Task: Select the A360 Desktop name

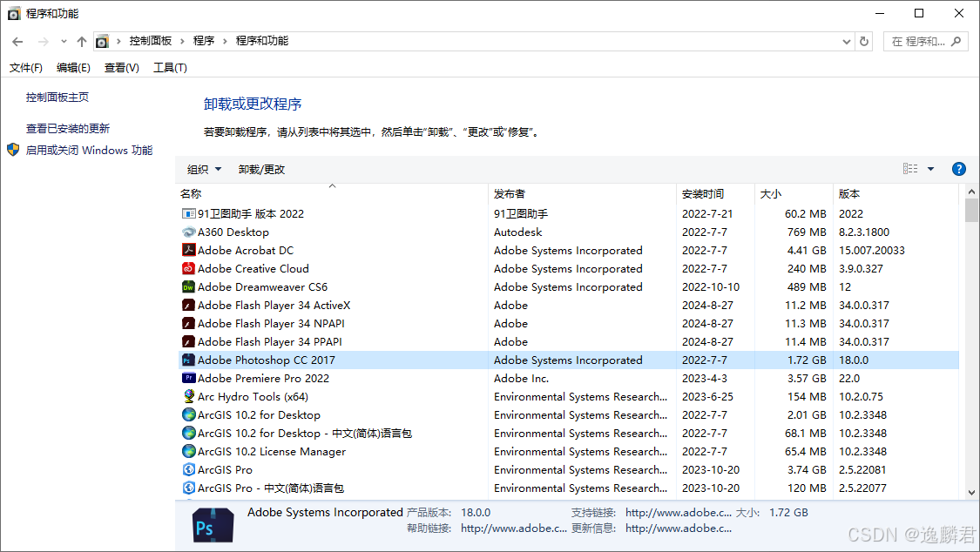Action: [x=233, y=232]
